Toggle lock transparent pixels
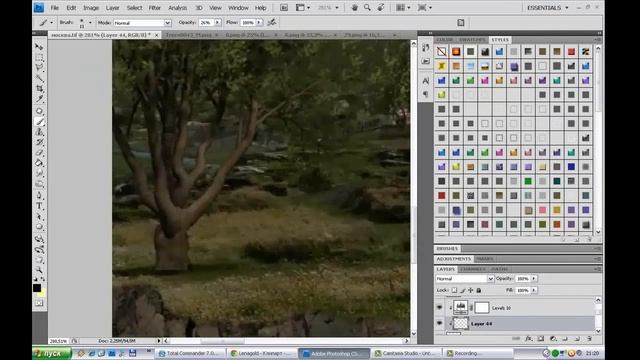The height and width of the screenshot is (360, 640). (454, 290)
